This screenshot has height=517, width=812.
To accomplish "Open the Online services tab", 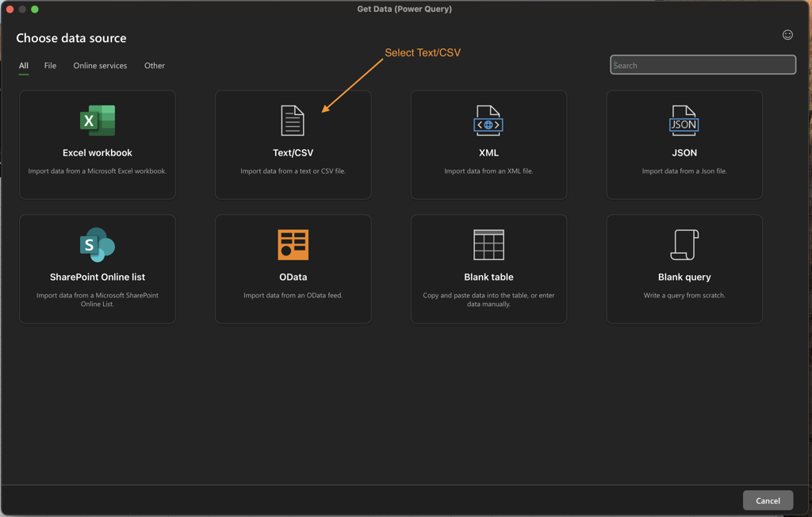I will coord(100,66).
